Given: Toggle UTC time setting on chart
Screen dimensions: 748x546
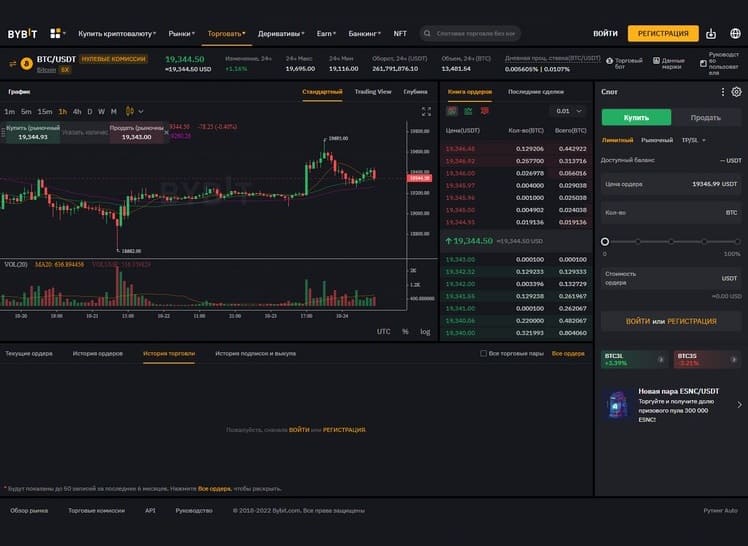Looking at the screenshot, I should [x=384, y=331].
